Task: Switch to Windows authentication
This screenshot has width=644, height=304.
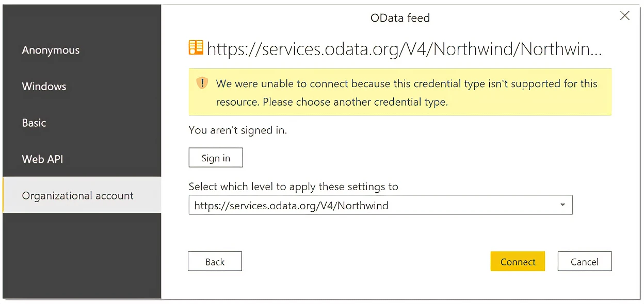Action: 44,87
